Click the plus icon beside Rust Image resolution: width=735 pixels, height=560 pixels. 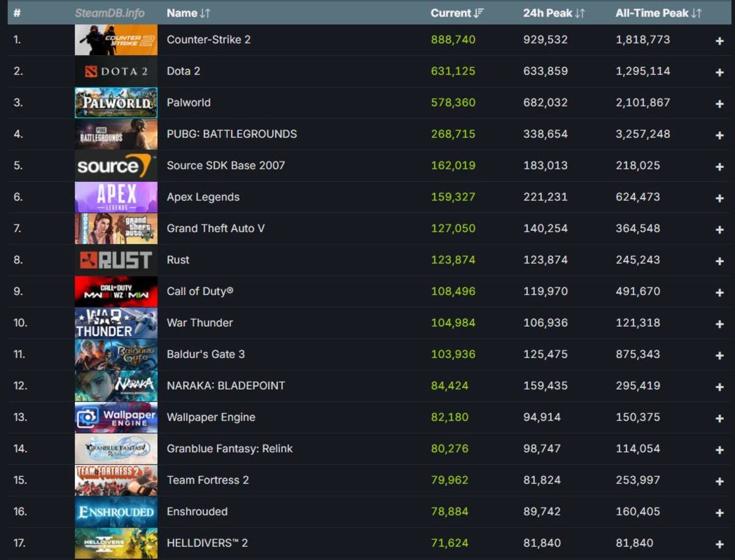pyautogui.click(x=720, y=261)
